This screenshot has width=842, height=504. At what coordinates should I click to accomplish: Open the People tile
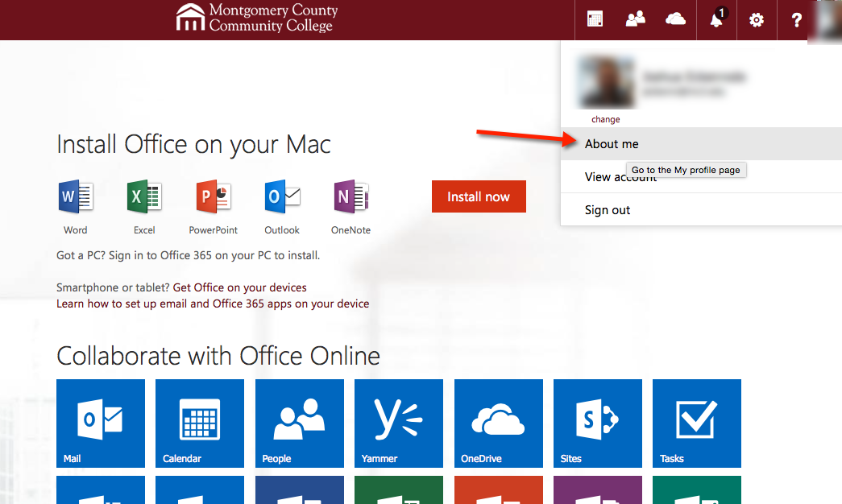click(x=300, y=423)
